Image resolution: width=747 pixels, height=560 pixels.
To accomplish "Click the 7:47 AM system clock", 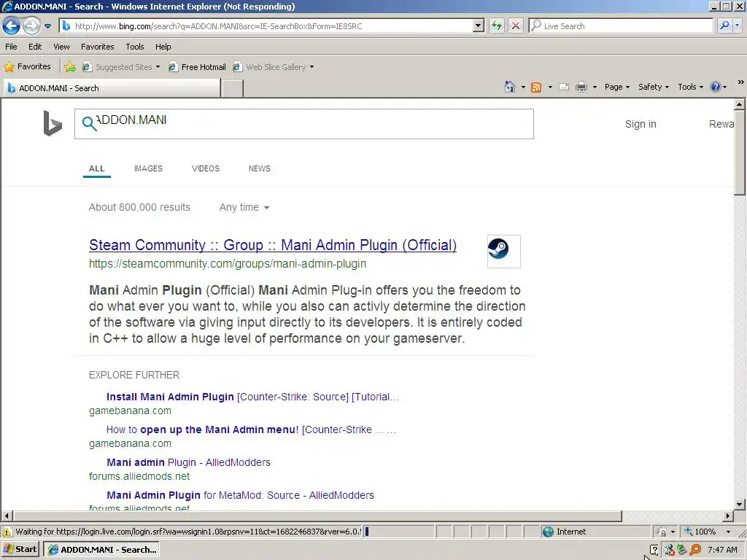I will [x=722, y=550].
